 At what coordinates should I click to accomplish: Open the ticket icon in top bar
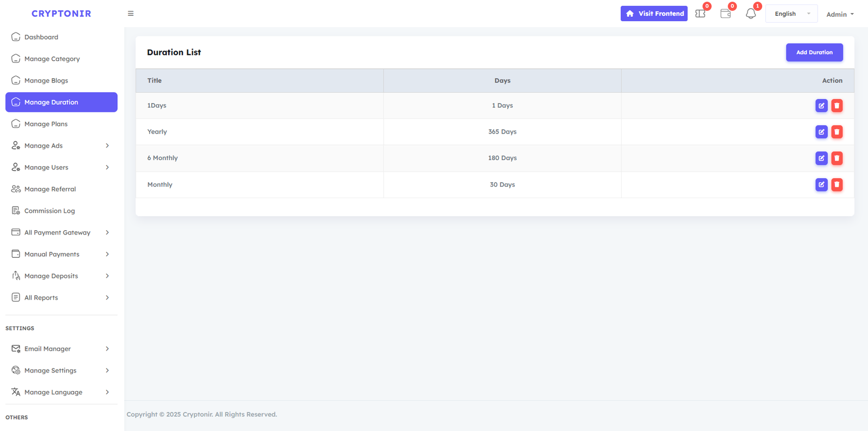(700, 14)
